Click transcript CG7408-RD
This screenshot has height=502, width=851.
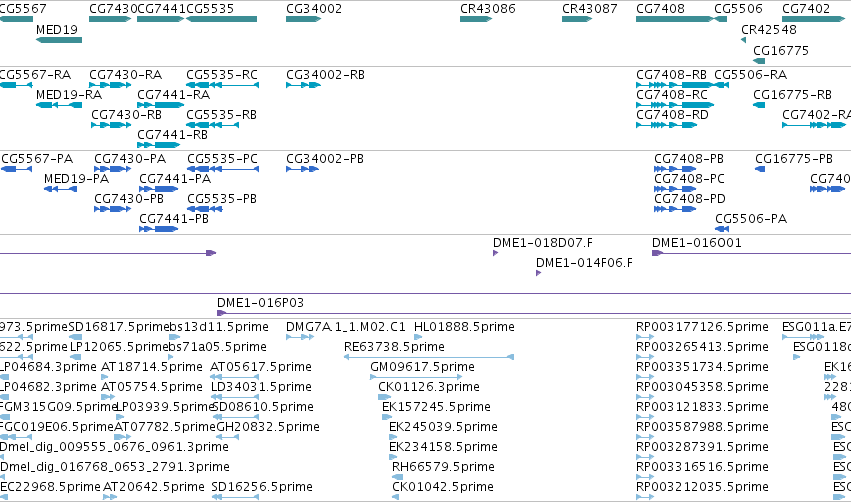pyautogui.click(x=666, y=125)
